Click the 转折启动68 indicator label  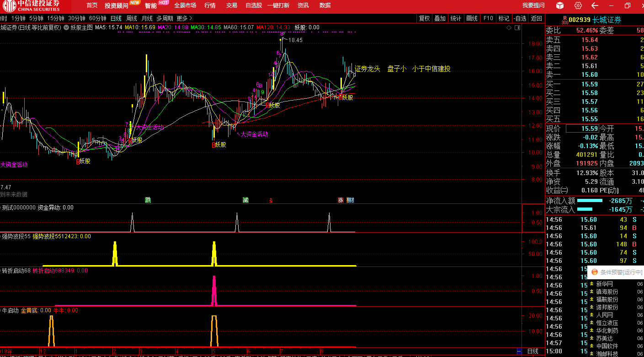(x=16, y=271)
